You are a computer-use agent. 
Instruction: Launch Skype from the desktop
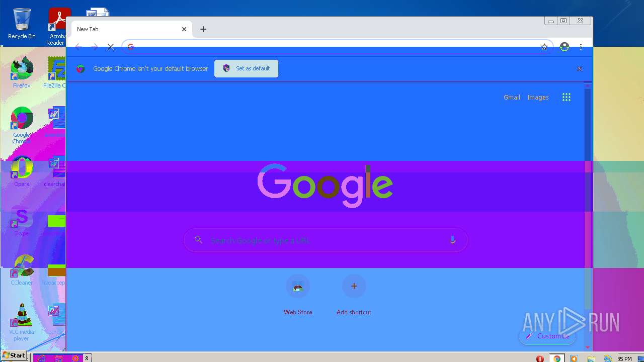22,221
